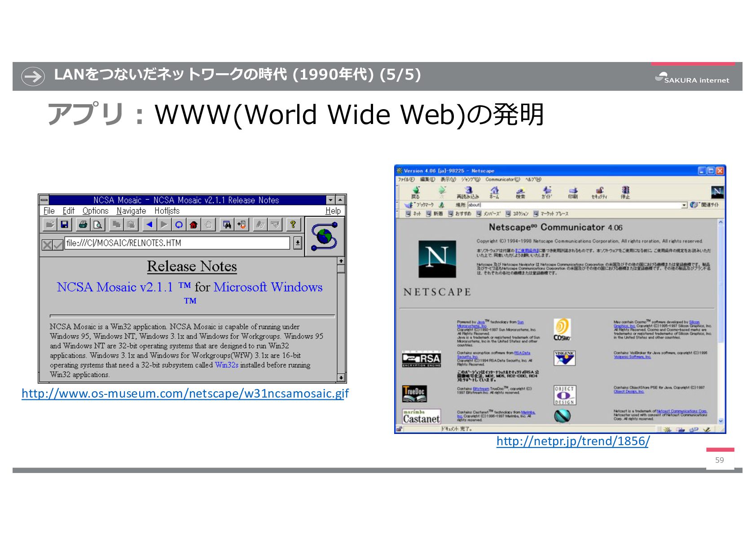Click the TrueDoc logo on Netscape page
The height and width of the screenshot is (535, 756).
414,394
